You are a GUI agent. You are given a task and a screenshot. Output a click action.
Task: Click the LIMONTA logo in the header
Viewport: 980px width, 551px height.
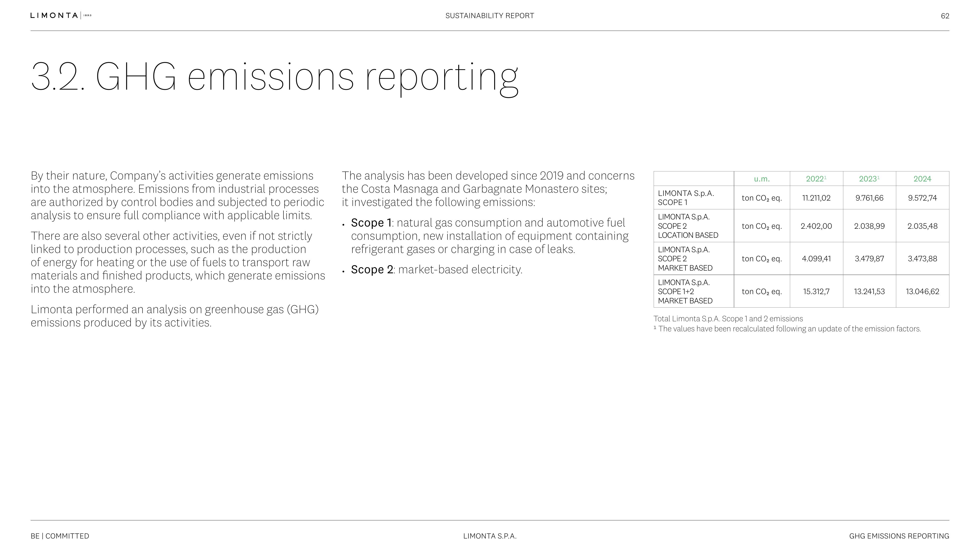(61, 16)
